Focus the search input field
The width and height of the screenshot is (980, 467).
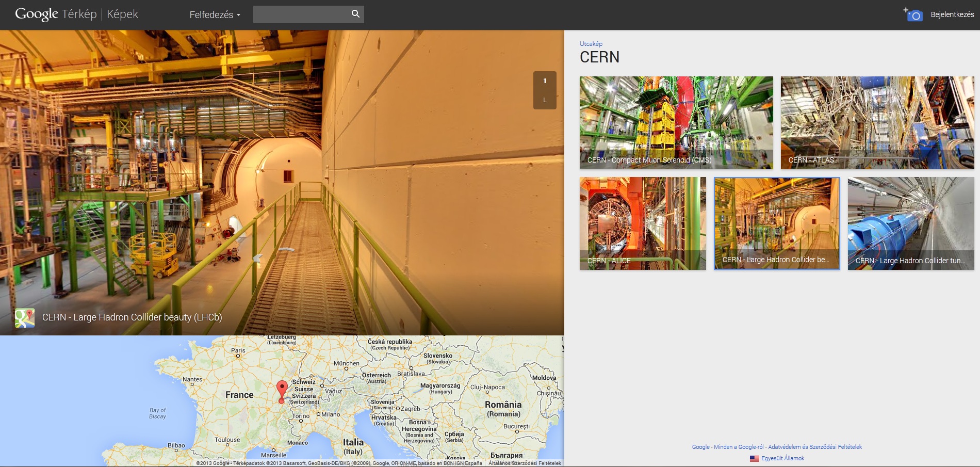(x=301, y=14)
